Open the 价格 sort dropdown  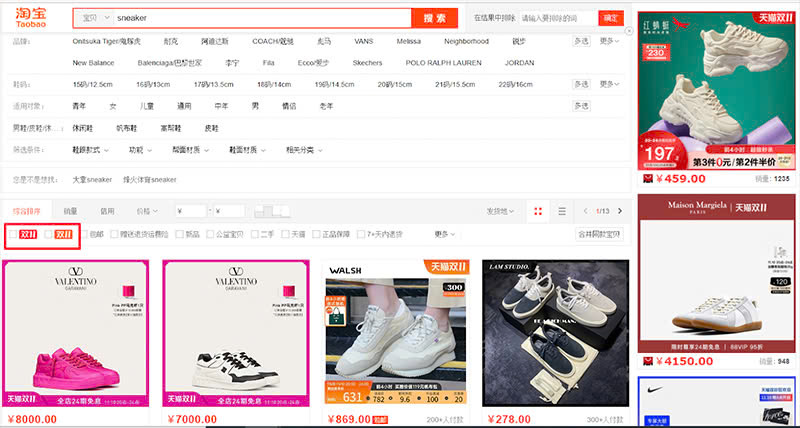coord(147,211)
